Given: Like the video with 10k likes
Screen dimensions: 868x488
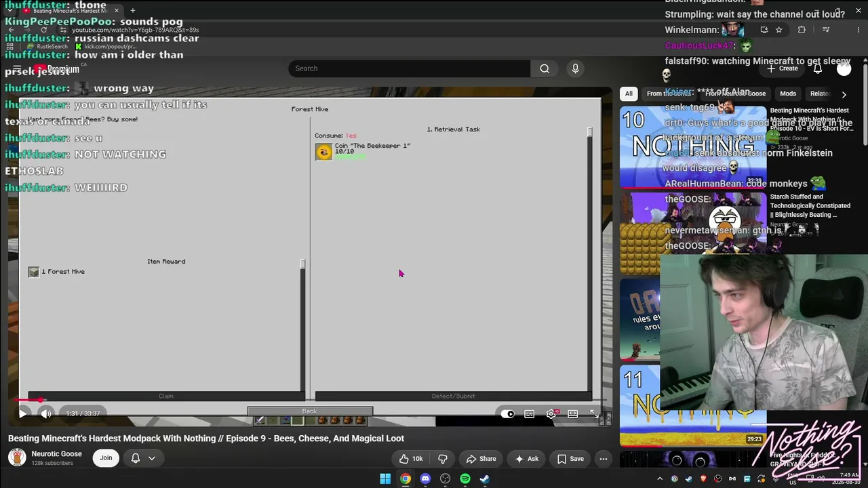Looking at the screenshot, I should pyautogui.click(x=411, y=459).
